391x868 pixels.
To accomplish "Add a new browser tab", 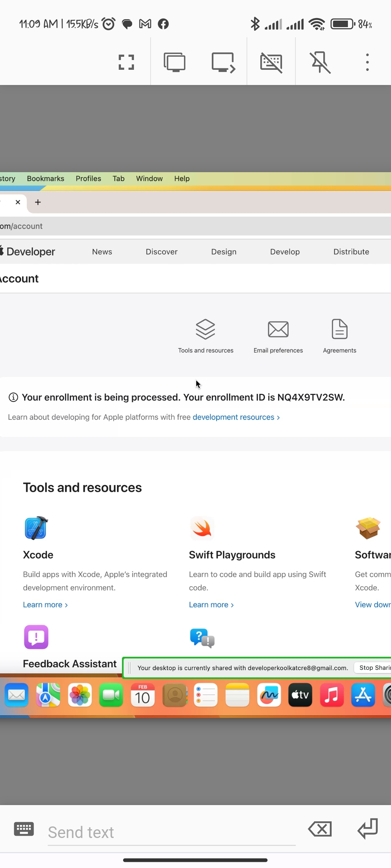I will [38, 202].
